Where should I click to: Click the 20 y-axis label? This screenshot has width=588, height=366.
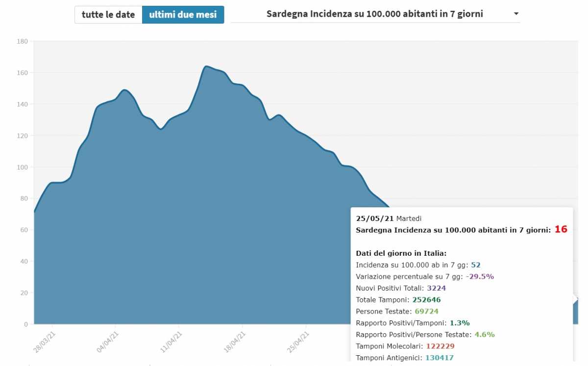pos(24,293)
